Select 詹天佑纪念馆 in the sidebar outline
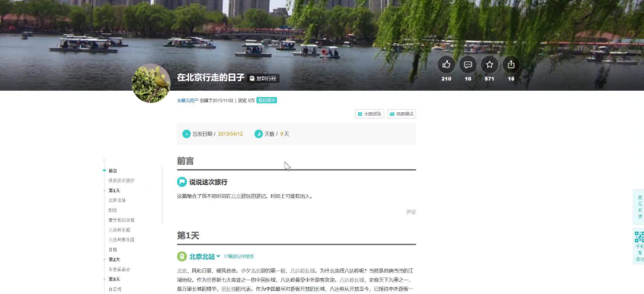Screen dimensions: 644x294 click(x=121, y=220)
